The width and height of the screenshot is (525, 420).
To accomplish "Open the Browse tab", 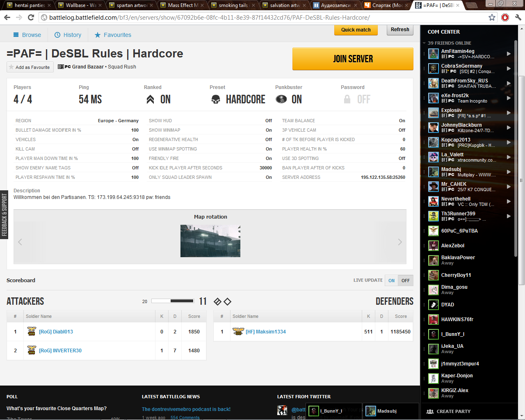I will click(x=27, y=35).
